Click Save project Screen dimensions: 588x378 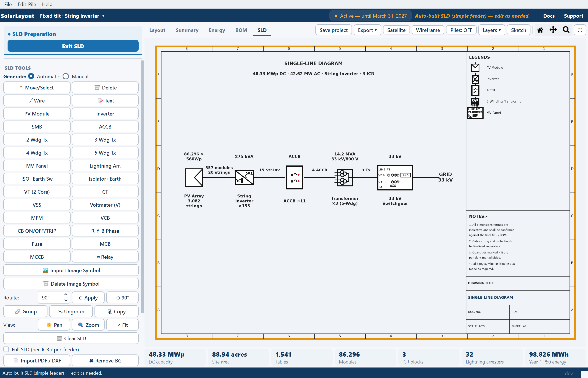click(333, 30)
